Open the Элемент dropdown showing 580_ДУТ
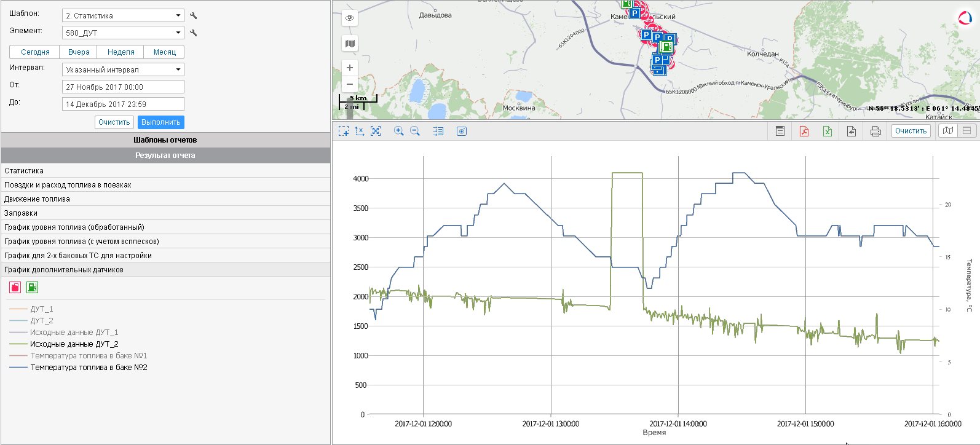Viewport: 980px width, 445px height. 123,33
